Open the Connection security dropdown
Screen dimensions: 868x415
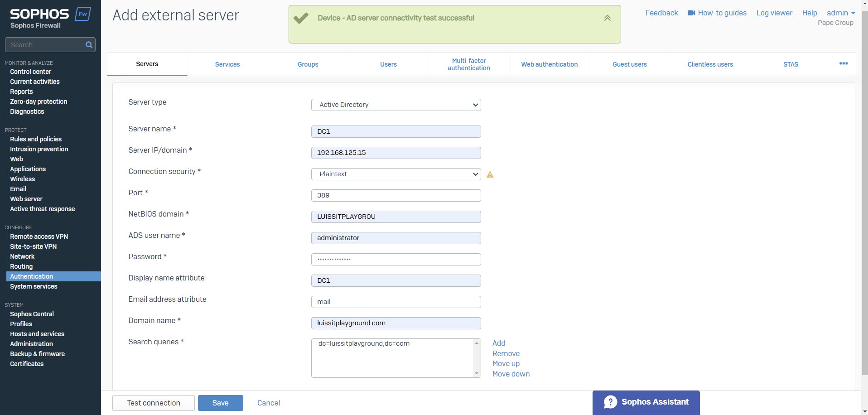pyautogui.click(x=396, y=174)
